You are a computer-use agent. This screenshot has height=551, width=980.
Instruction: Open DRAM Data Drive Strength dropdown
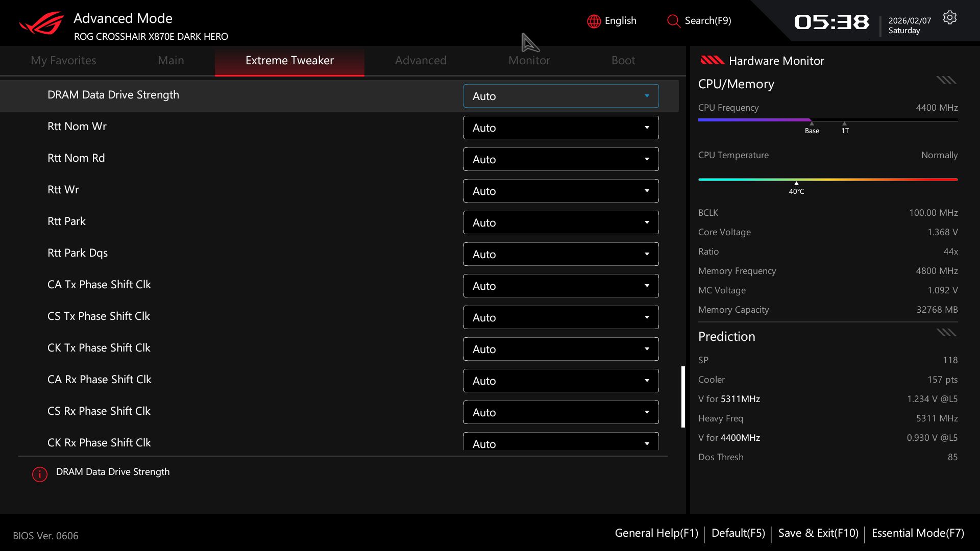(x=560, y=96)
